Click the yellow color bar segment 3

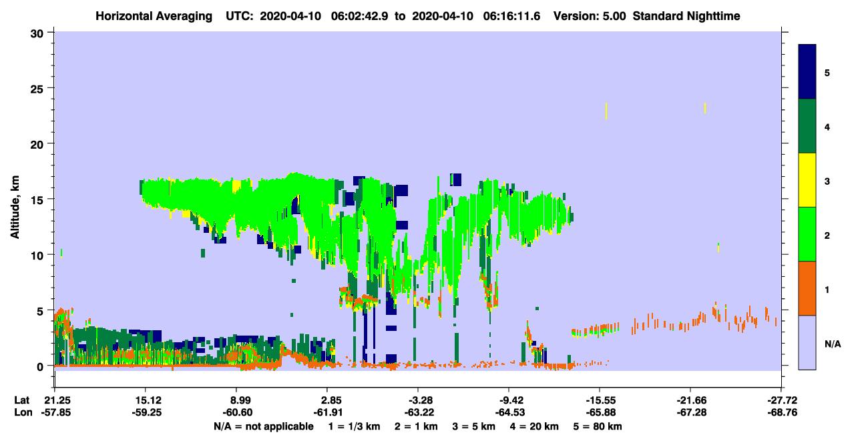coord(807,180)
